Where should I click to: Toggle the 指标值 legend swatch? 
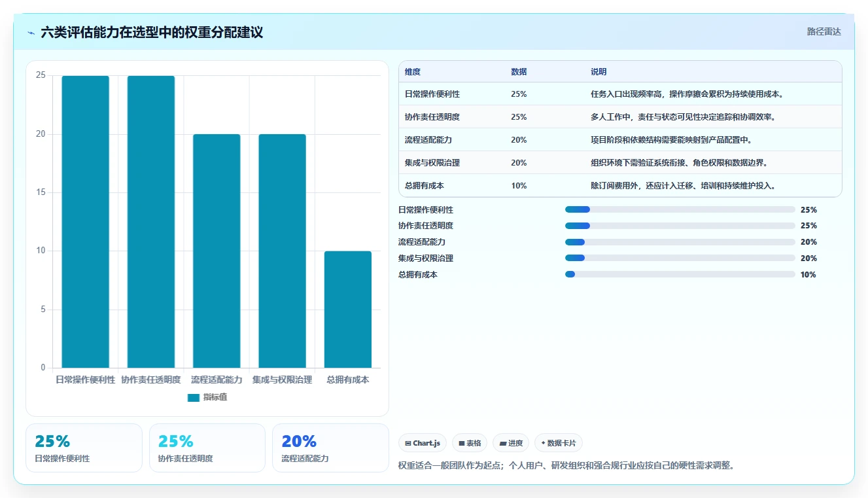[x=194, y=397]
